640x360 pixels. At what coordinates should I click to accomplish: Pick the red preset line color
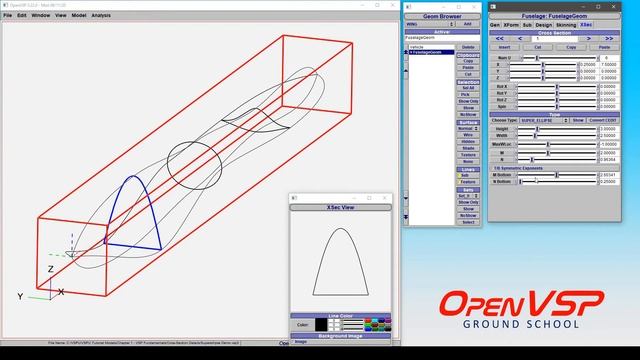pyautogui.click(x=368, y=320)
